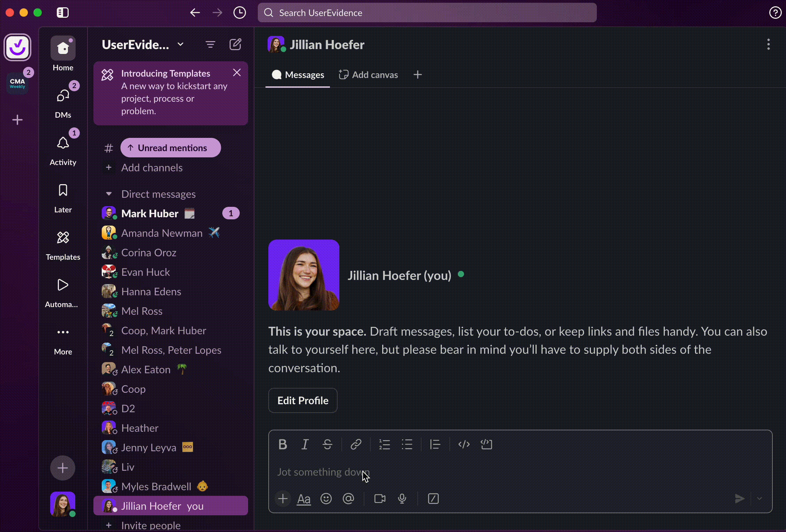This screenshot has height=532, width=786.
Task: Toggle the sidebar layout icon
Action: point(63,13)
